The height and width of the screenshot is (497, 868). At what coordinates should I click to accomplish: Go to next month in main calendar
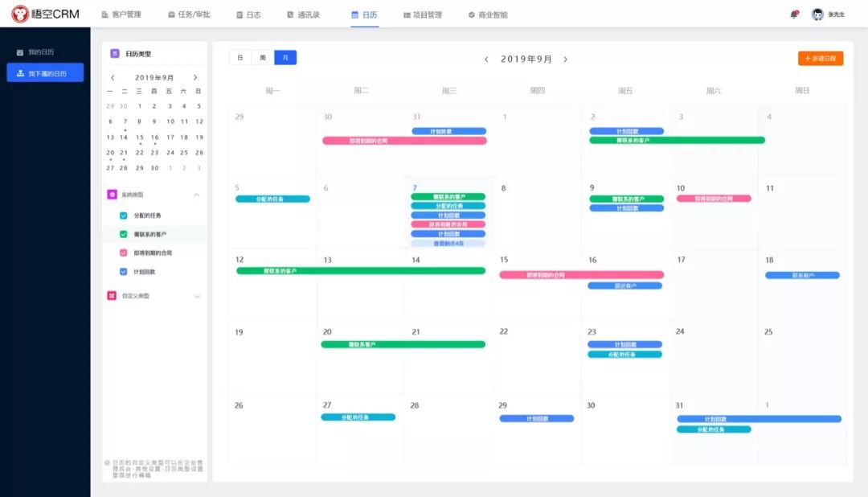click(565, 60)
